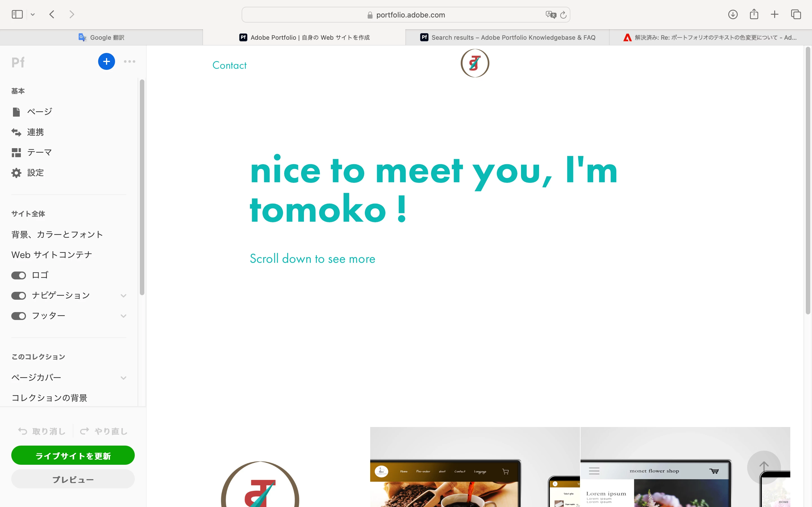Expand the ナビゲーション chevron
This screenshot has width=812, height=507.
(x=123, y=296)
